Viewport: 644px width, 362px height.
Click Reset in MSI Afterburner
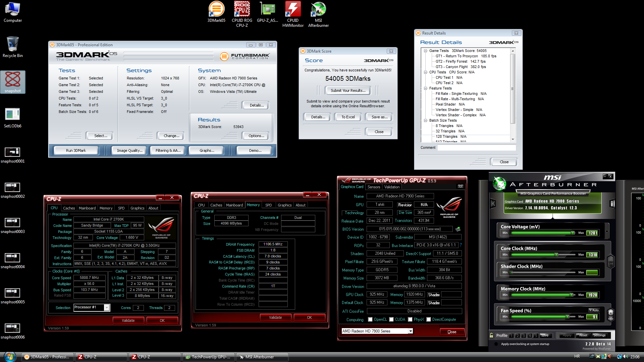tap(583, 335)
